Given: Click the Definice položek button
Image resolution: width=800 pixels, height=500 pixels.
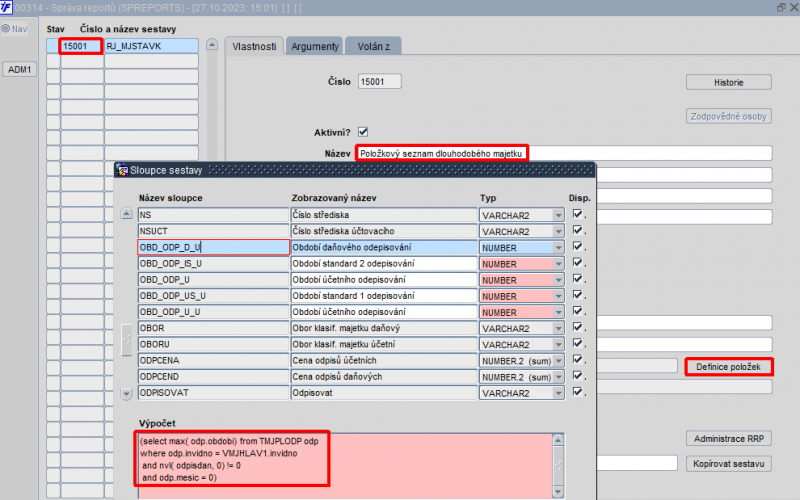Looking at the screenshot, I should click(x=729, y=367).
